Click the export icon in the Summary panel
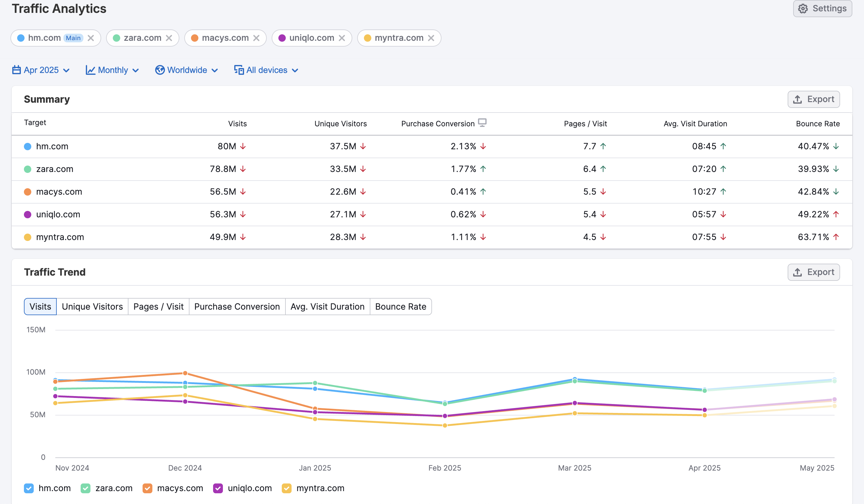The width and height of the screenshot is (864, 504). [797, 99]
